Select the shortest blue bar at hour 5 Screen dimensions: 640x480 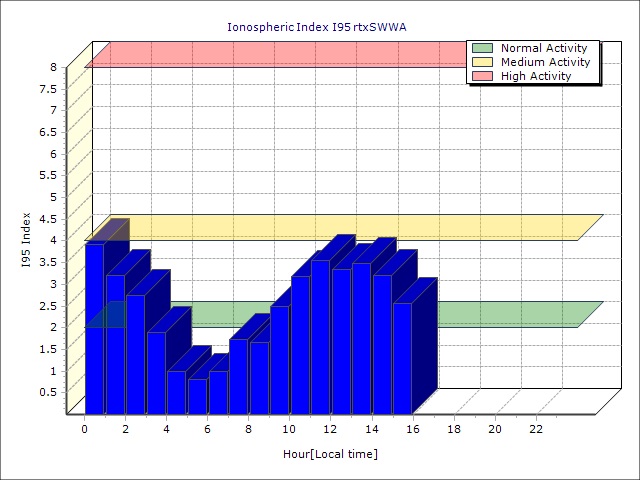pos(197,396)
